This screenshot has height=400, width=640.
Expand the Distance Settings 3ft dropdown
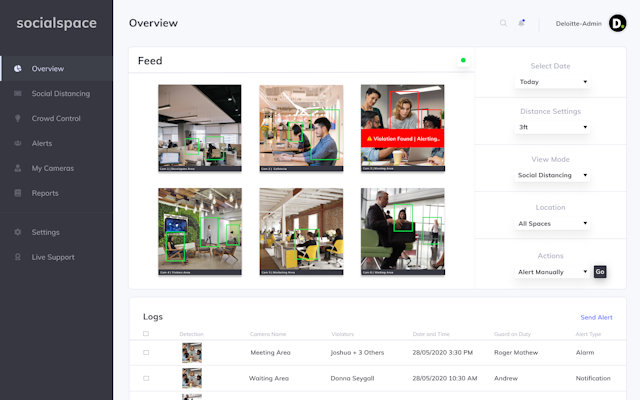pyautogui.click(x=552, y=128)
